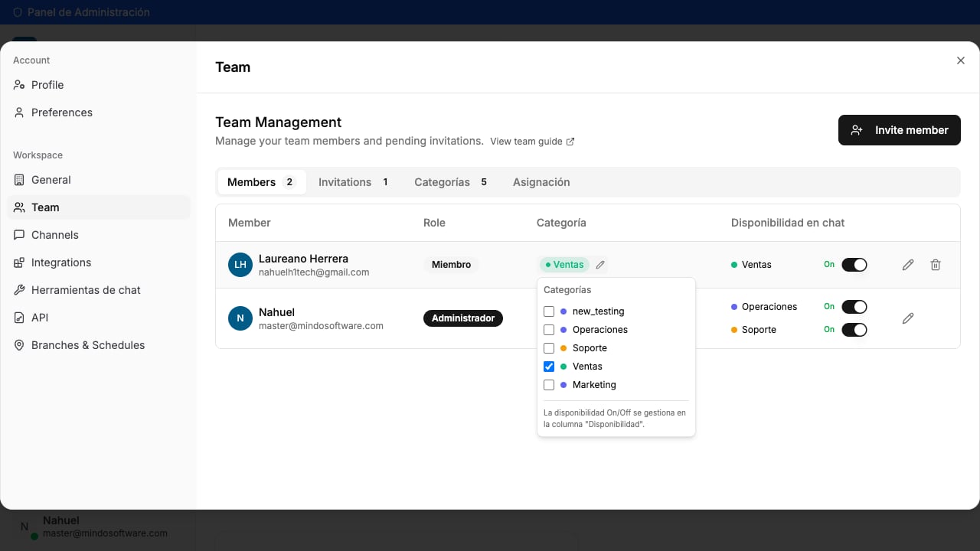
Task: Open Herramientas de chat settings
Action: (99, 290)
